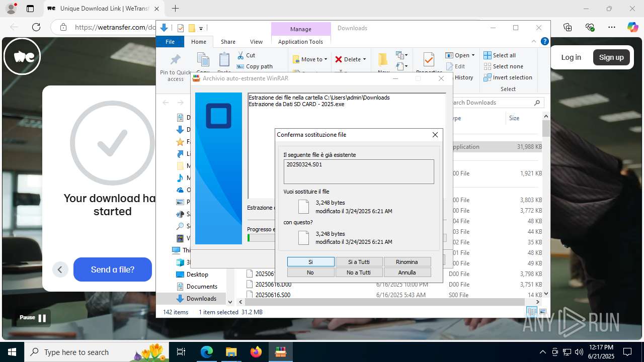Click Copy path in the Home ribbon

[255, 66]
